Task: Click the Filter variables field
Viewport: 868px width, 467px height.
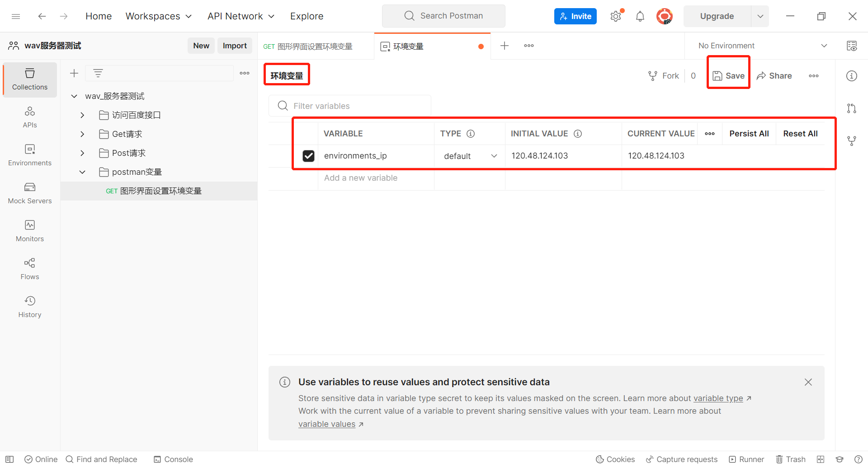Action: tap(350, 106)
